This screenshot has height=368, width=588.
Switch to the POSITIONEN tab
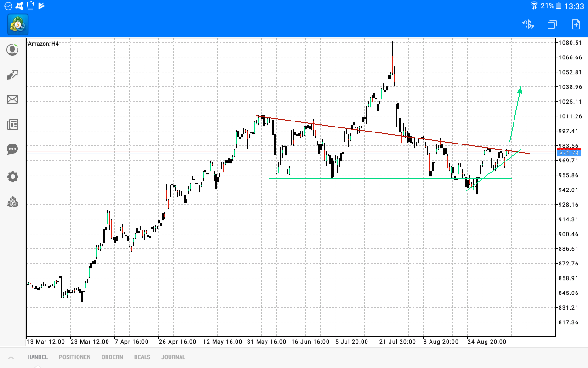click(x=74, y=357)
